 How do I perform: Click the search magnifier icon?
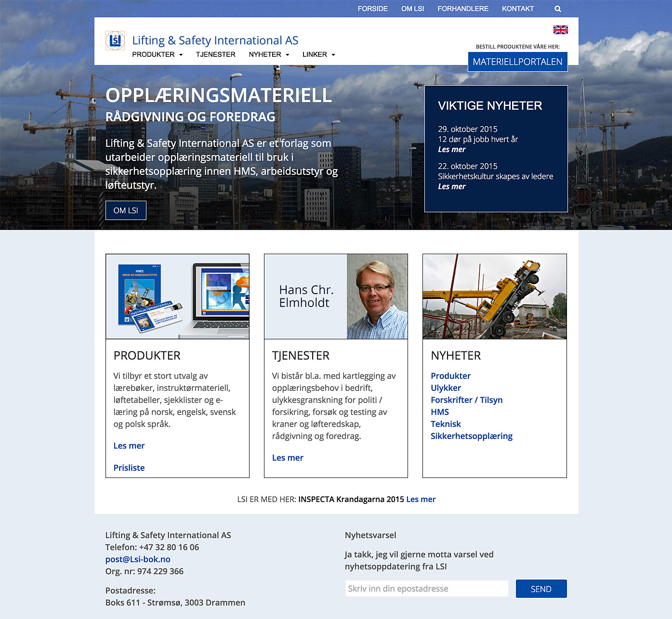click(558, 9)
